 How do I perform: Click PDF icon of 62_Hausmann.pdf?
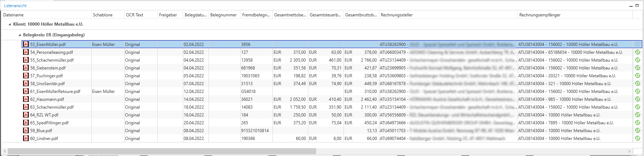(x=26, y=99)
